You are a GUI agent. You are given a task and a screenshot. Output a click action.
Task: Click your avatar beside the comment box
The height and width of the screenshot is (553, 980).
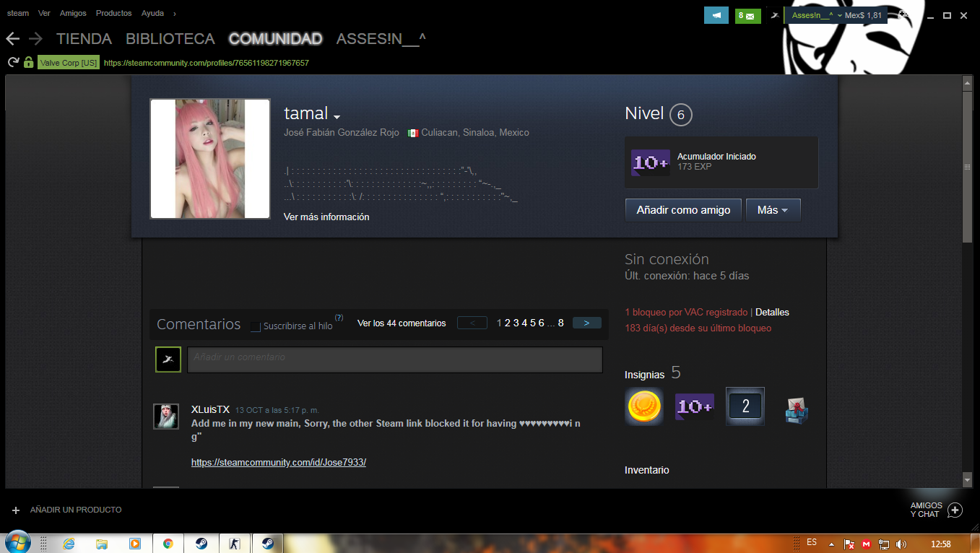tap(168, 360)
